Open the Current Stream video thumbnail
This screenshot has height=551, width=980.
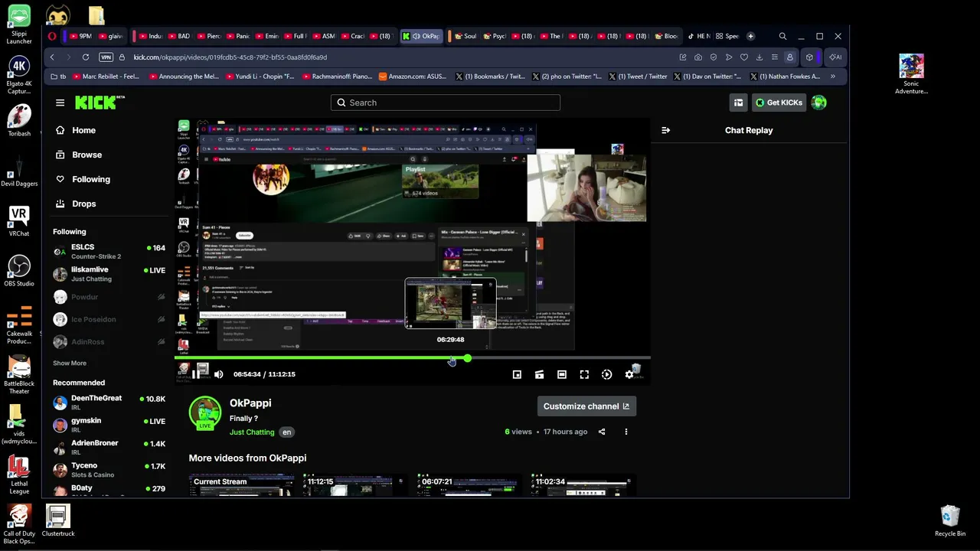pyautogui.click(x=241, y=485)
